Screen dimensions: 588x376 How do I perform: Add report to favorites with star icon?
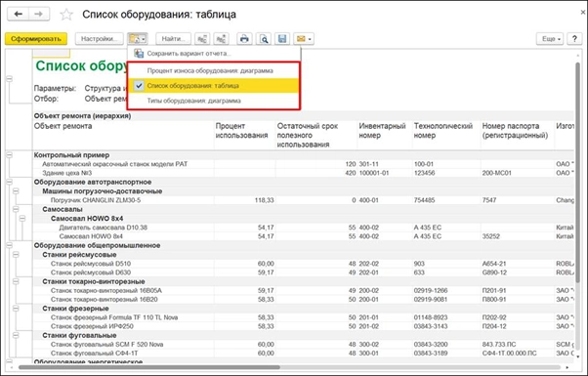tap(66, 15)
